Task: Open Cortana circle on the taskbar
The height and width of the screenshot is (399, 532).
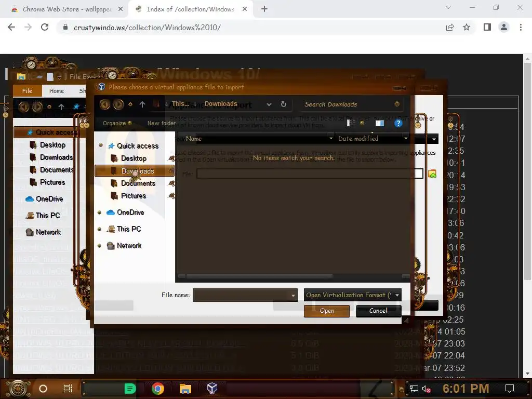Action: (43, 389)
